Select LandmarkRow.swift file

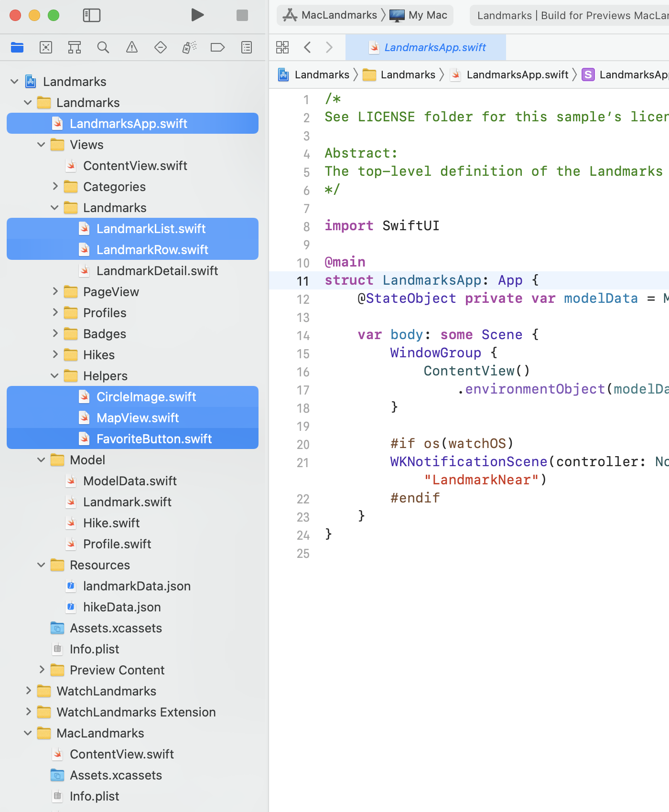point(132,250)
